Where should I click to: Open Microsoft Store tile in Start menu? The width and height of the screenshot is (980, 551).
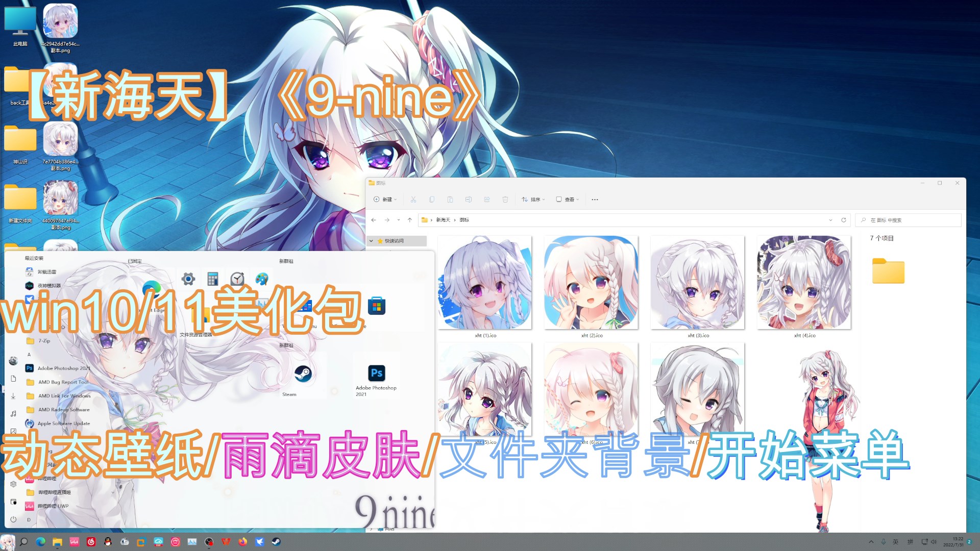coord(377,306)
